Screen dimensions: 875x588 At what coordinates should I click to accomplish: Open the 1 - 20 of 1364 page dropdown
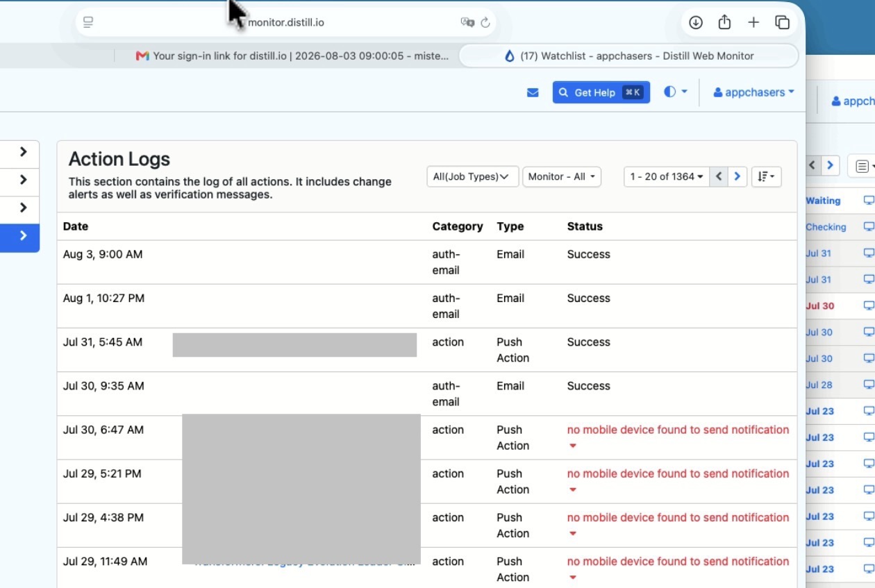tap(667, 176)
